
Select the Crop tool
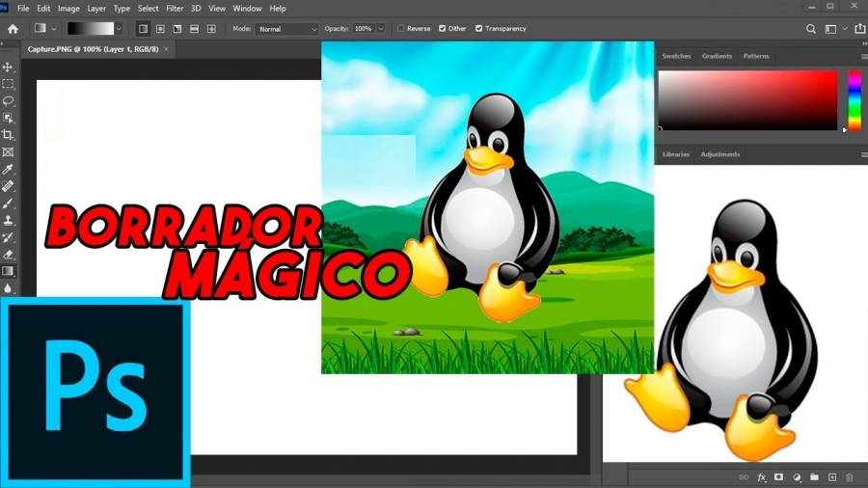(9, 135)
